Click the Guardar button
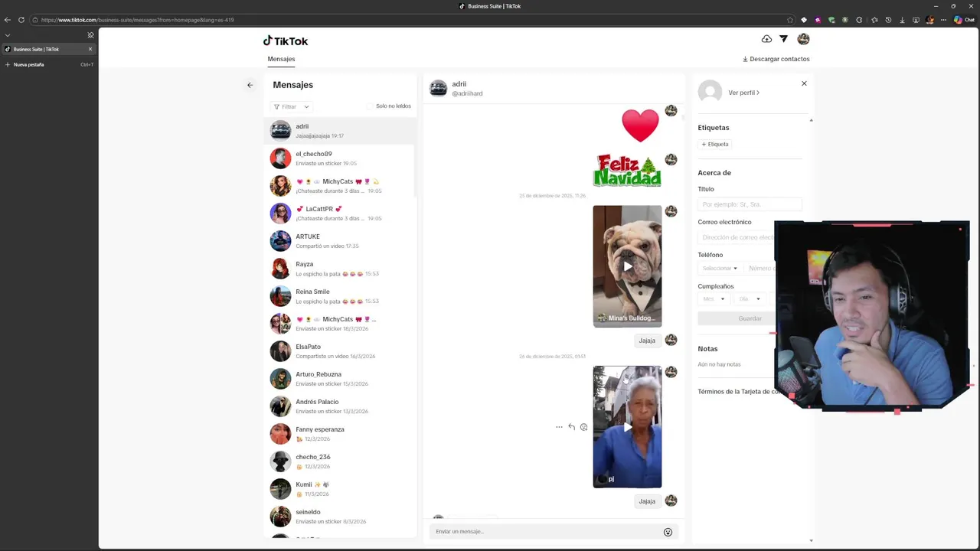The image size is (980, 551). coord(750,318)
